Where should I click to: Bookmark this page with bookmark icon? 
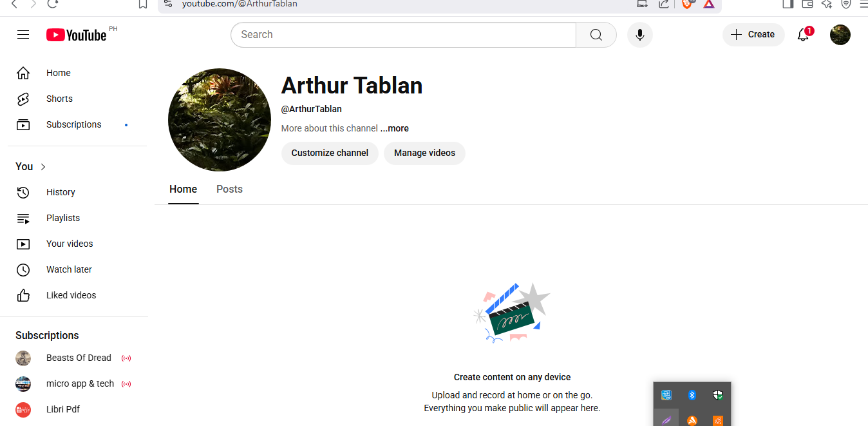pos(143,4)
